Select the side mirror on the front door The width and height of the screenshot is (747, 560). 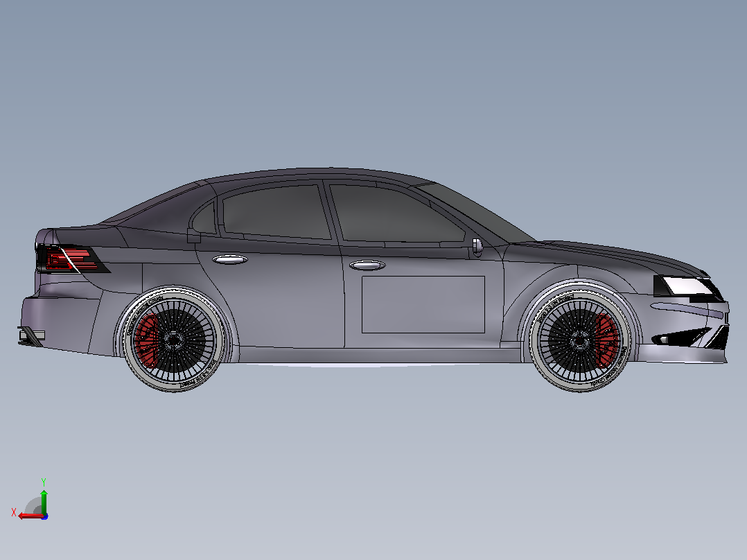click(x=477, y=246)
